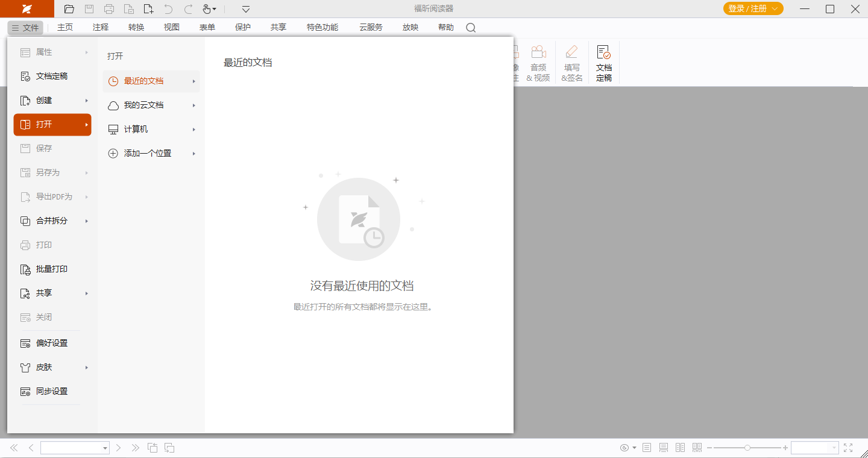
Task: Switch to the 注释 ribbon tab
Action: pyautogui.click(x=101, y=27)
